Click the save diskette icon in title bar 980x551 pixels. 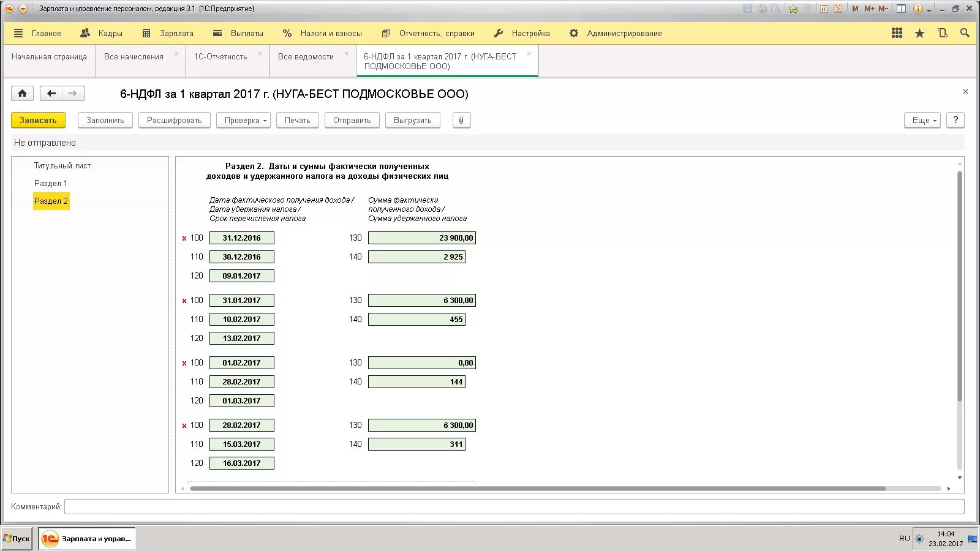[x=747, y=9]
